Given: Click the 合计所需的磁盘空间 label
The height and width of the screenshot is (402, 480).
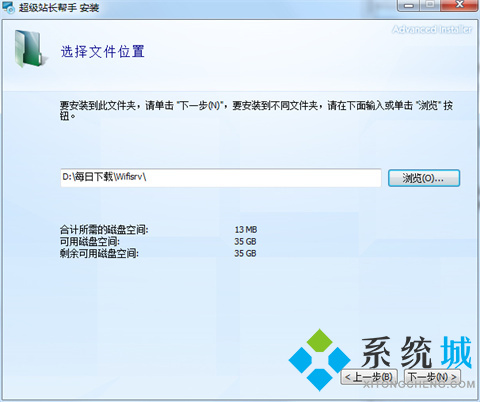Looking at the screenshot, I should [104, 230].
